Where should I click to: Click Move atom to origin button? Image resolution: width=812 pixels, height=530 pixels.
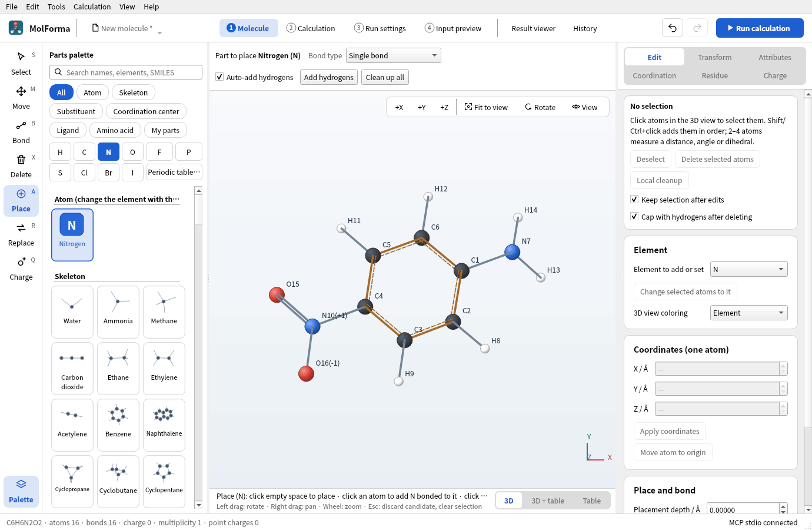click(673, 452)
